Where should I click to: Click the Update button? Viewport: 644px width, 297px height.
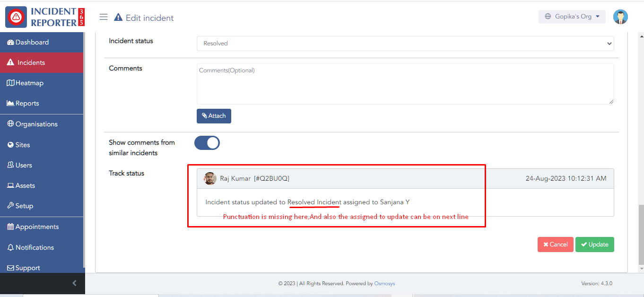594,245
